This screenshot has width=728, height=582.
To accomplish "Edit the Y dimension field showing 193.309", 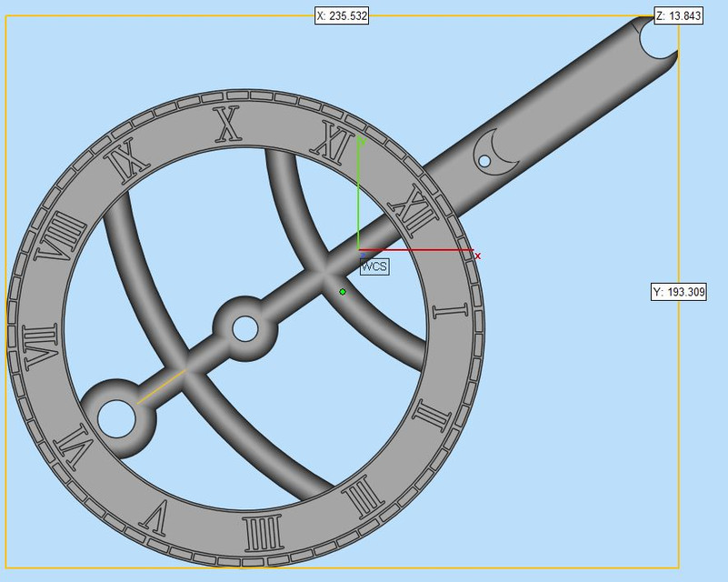I will point(676,292).
